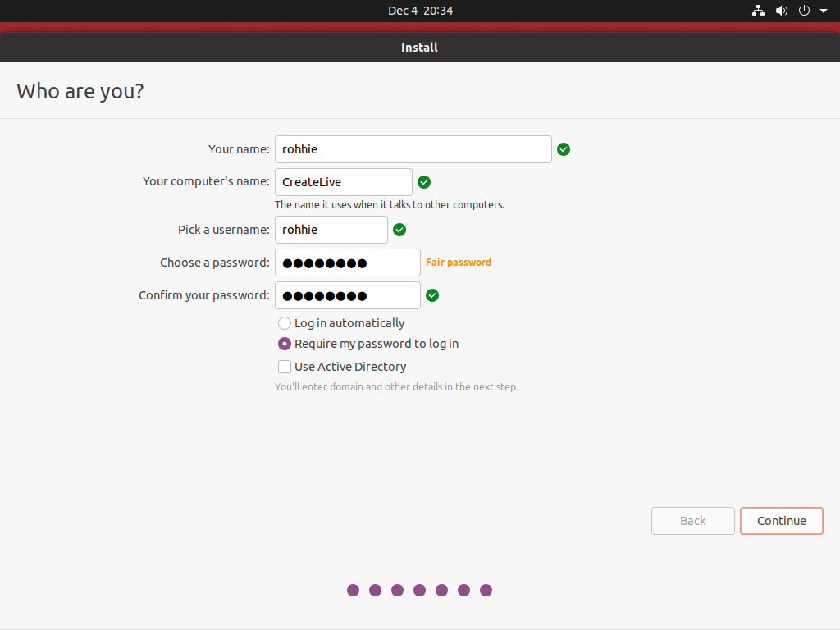The image size is (840, 630).
Task: Click the Install window title
Action: click(x=419, y=48)
